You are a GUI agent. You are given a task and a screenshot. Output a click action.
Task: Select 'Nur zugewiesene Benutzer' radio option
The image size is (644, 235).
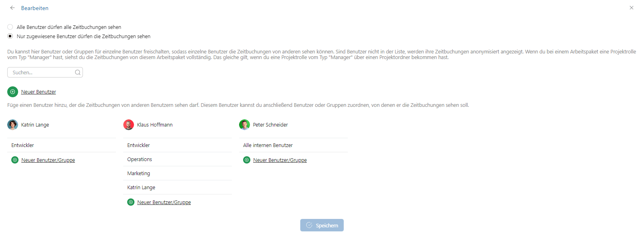point(10,36)
